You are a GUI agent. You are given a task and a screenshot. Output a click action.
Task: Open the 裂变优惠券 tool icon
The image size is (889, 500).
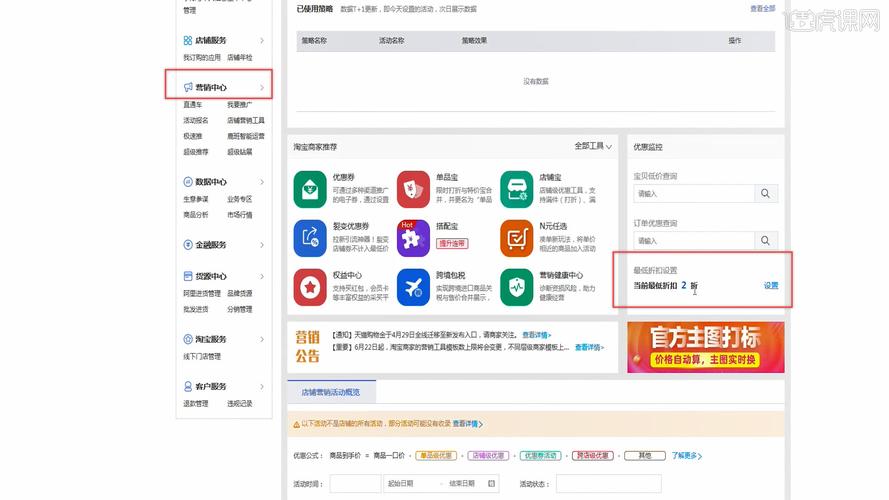click(310, 238)
